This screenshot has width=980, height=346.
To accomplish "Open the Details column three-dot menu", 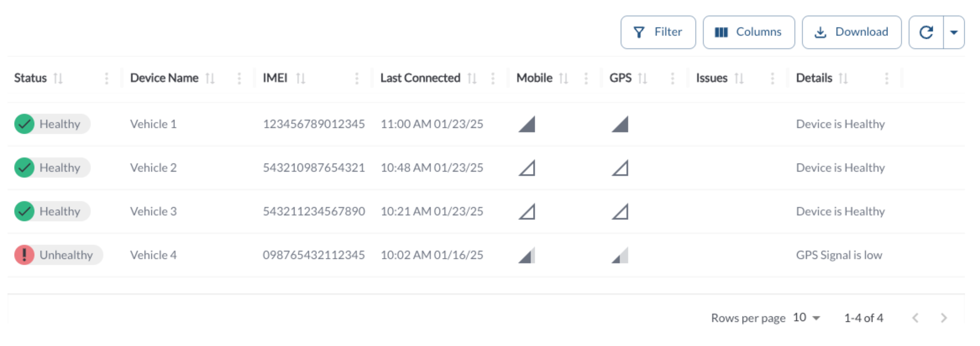I will tap(886, 78).
